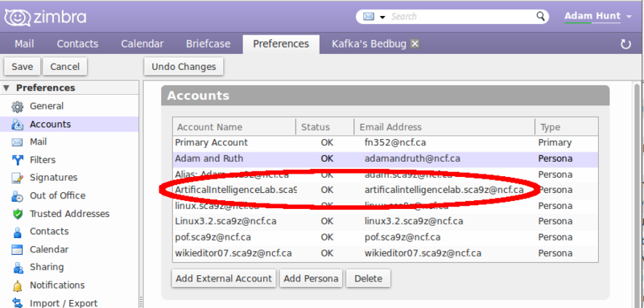Click the Undo Changes button
Viewport: 644px width, 308px height.
(x=184, y=67)
